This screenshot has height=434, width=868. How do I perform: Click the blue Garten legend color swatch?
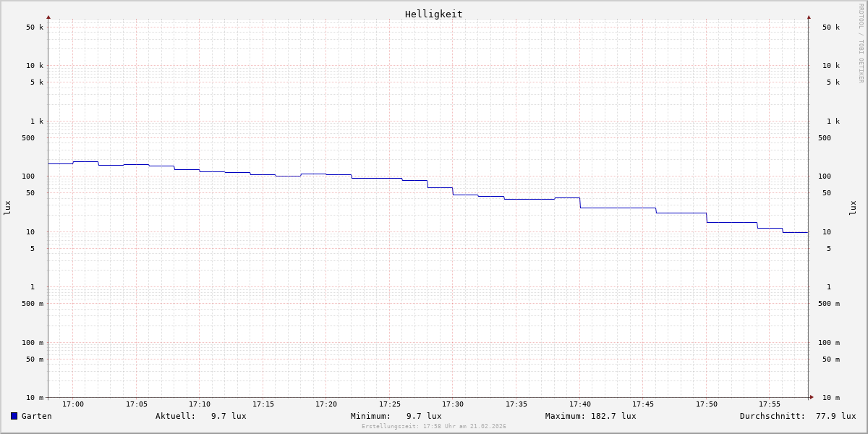tap(14, 416)
